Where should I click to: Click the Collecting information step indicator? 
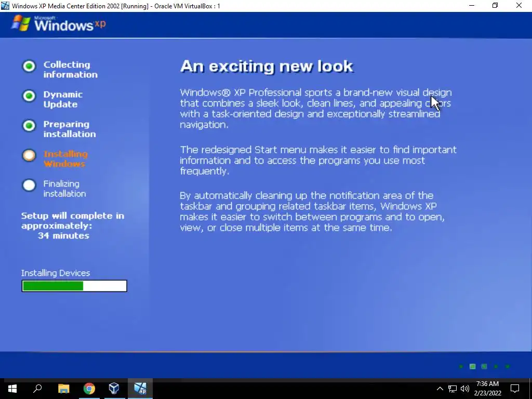[x=29, y=66]
